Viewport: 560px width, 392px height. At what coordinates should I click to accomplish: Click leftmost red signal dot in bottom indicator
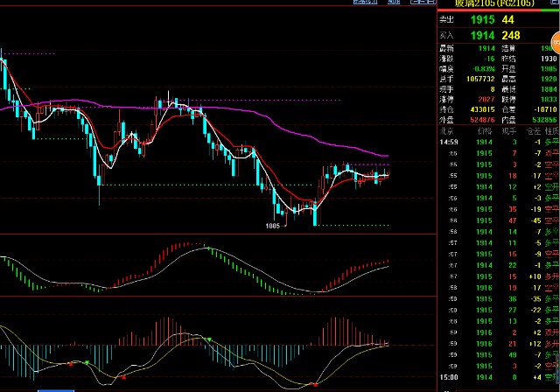(x=69, y=363)
